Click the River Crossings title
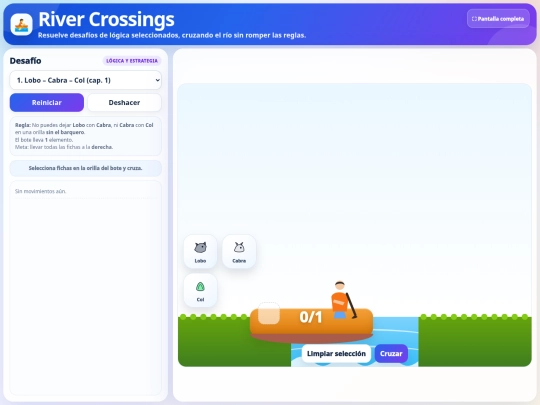This screenshot has height=405, width=540. 106,19
